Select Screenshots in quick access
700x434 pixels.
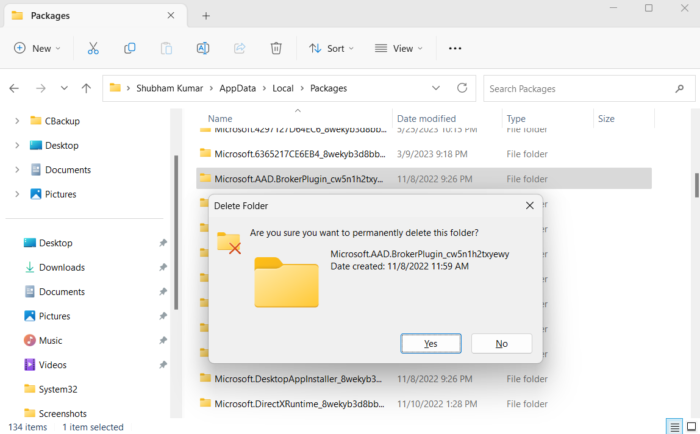62,413
